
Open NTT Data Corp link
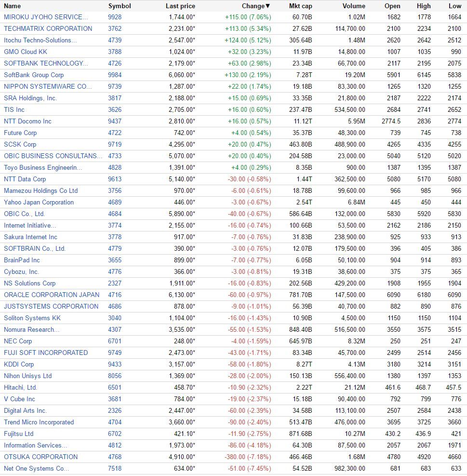25,179
